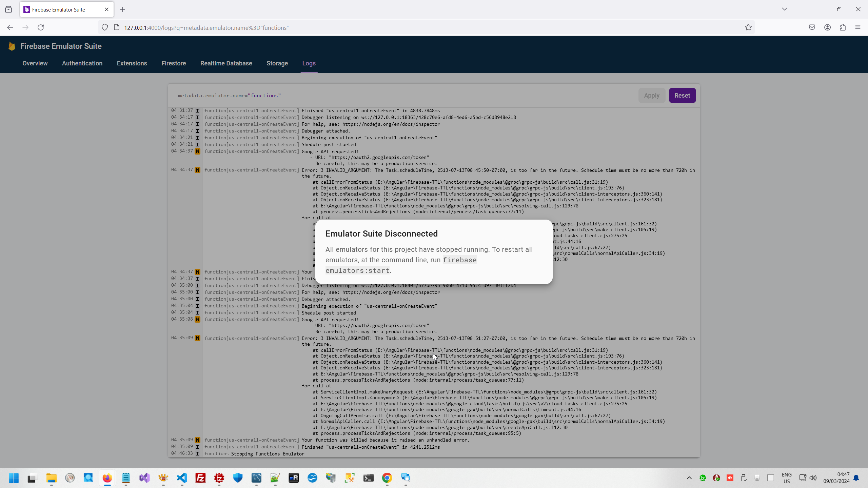Open Firefox hamburger application menu
This screenshot has width=868, height=488.
858,27
